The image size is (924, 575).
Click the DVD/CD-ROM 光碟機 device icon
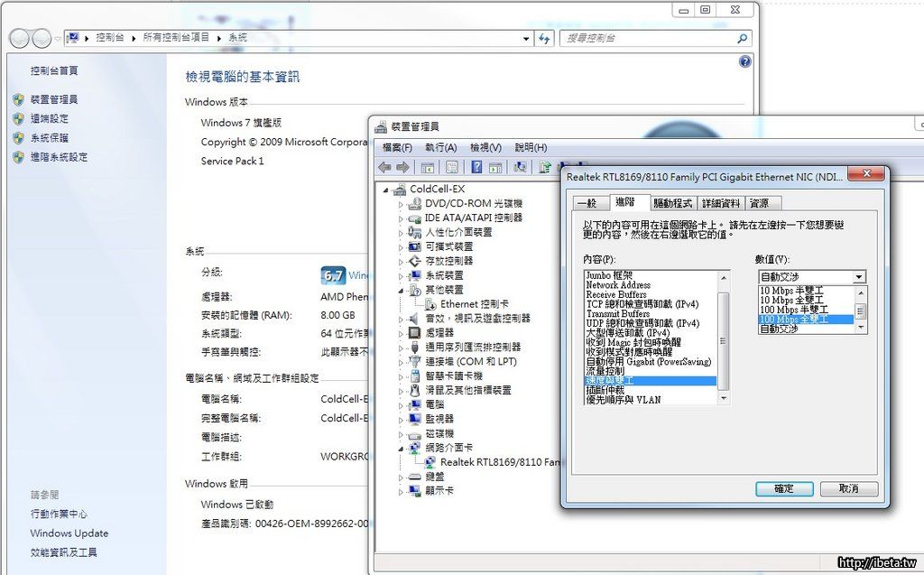[415, 204]
